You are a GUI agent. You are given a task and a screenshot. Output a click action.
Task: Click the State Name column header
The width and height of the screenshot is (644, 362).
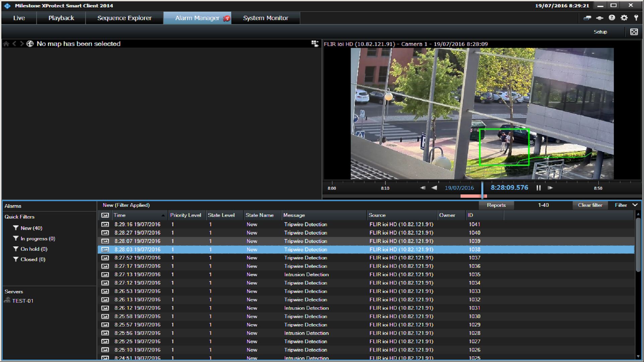pyautogui.click(x=262, y=215)
